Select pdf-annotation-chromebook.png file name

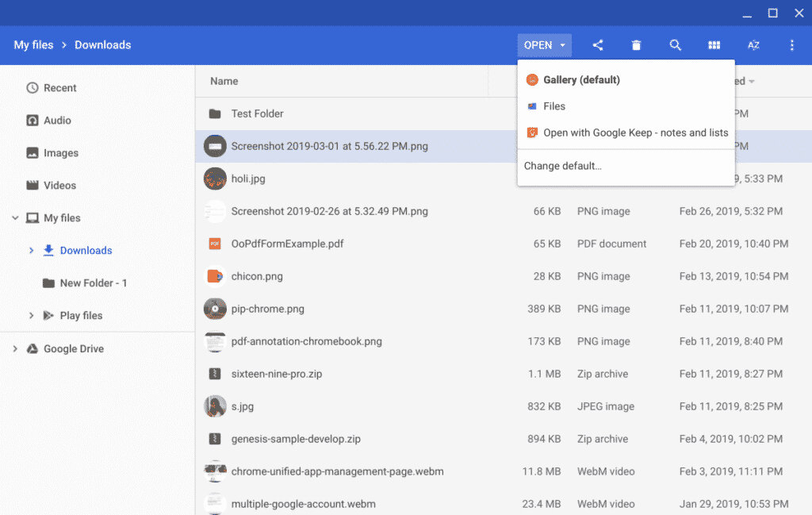307,341
